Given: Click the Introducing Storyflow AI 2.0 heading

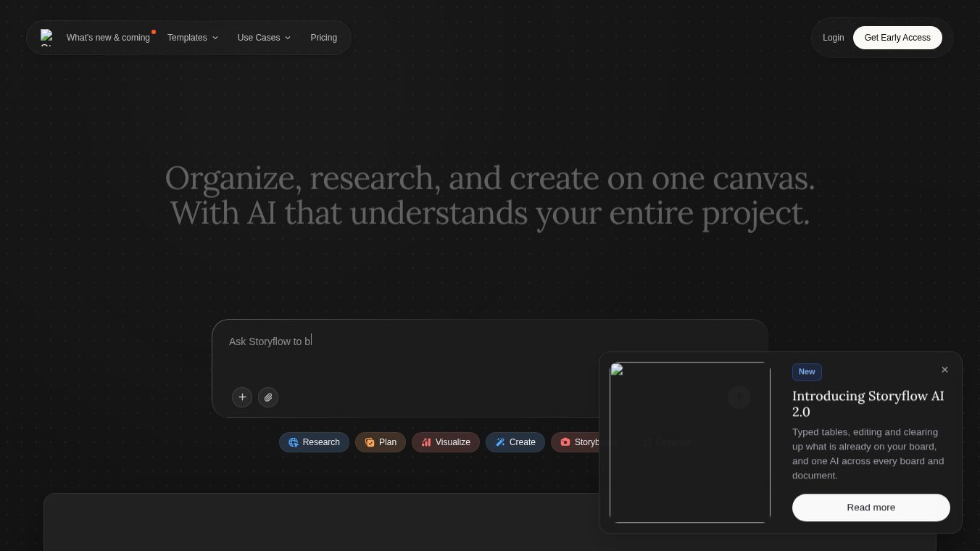Looking at the screenshot, I should point(868,404).
